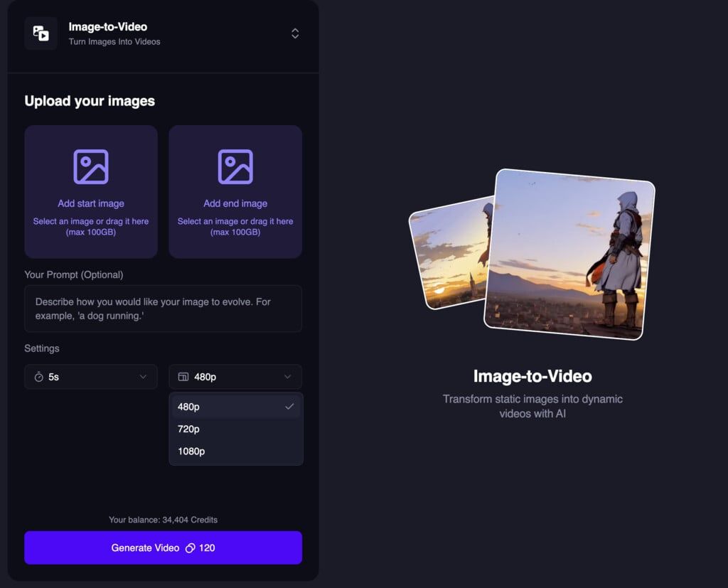This screenshot has width=728, height=588.
Task: Click the start image 'max 100GB' hint text
Action: click(x=91, y=232)
